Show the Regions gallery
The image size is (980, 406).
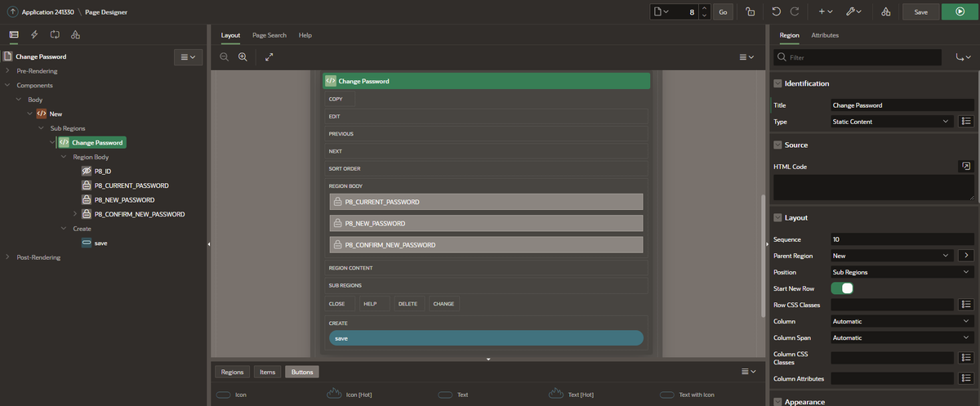232,372
